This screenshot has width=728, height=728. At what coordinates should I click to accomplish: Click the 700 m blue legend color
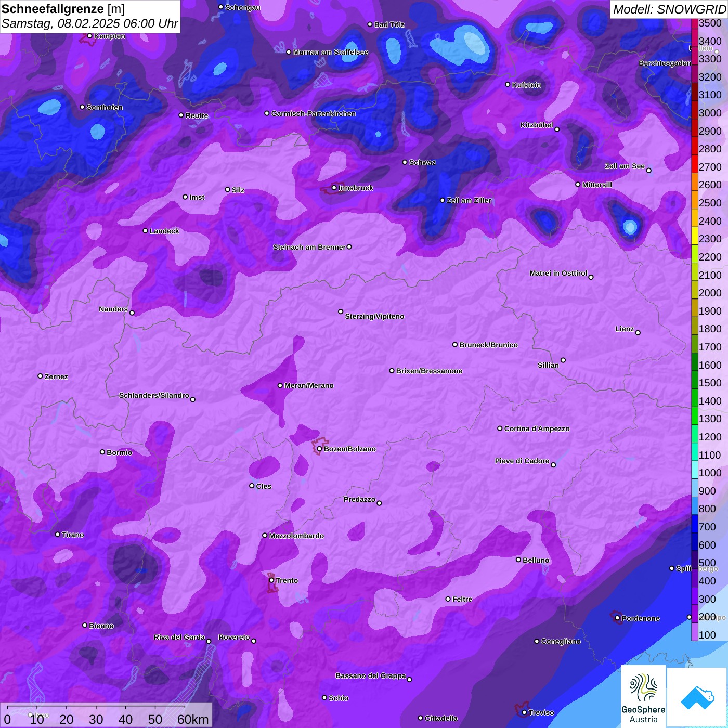[695, 524]
